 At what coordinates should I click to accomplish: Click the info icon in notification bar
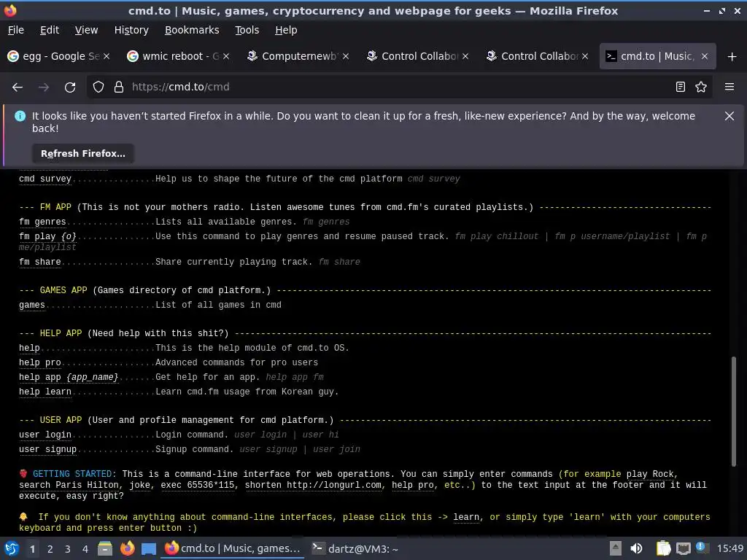[20, 116]
